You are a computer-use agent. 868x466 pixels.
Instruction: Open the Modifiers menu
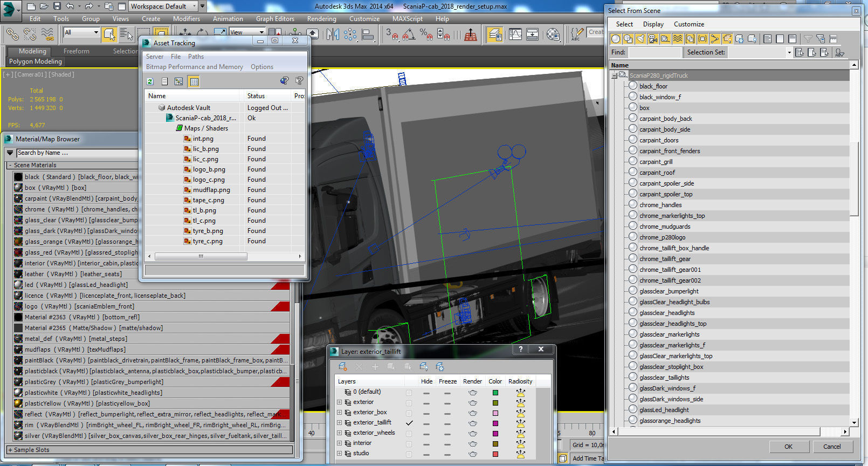tap(187, 19)
